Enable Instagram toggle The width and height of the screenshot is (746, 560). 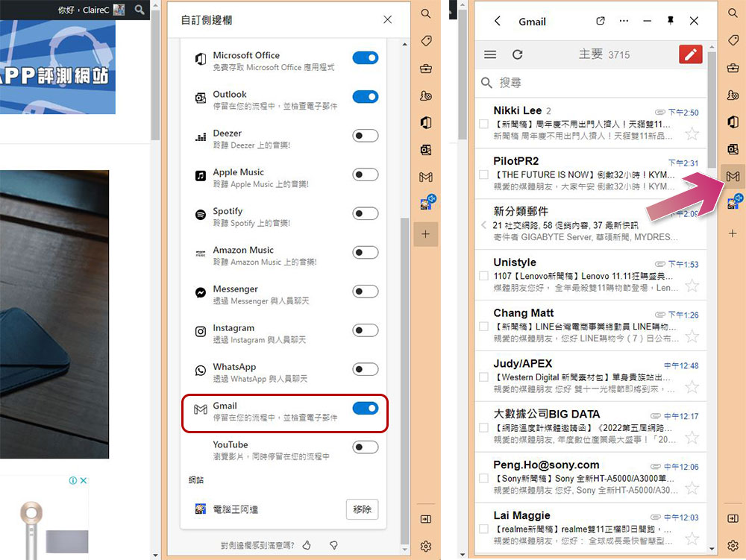(x=366, y=330)
